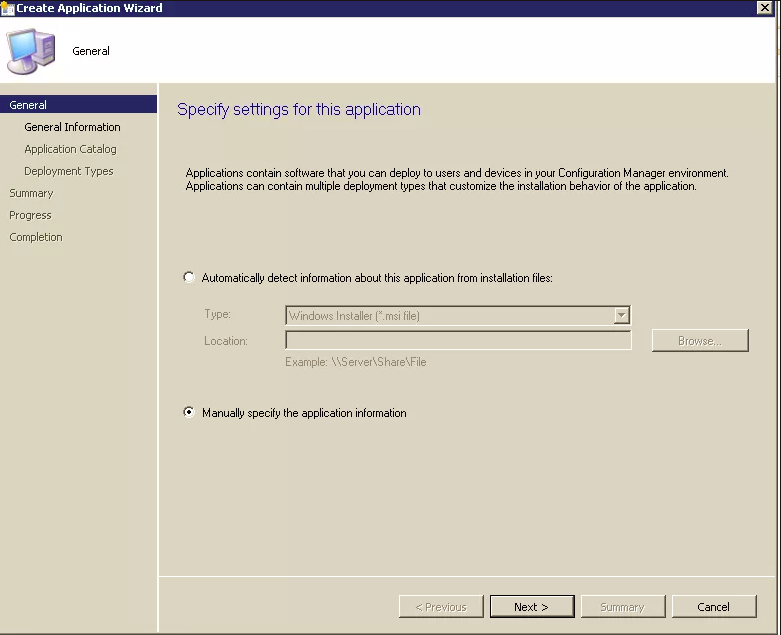Click the 'Specify settings for this application' heading
781x635 pixels.
point(299,110)
